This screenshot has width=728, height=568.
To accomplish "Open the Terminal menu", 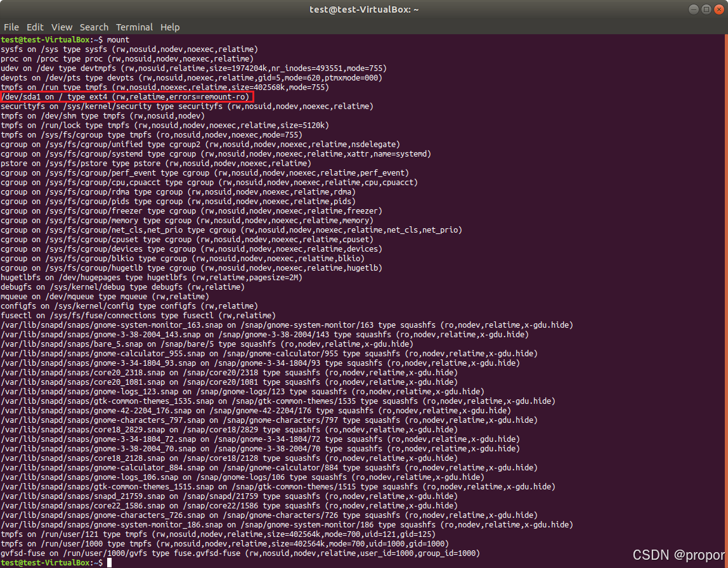I will (x=134, y=27).
